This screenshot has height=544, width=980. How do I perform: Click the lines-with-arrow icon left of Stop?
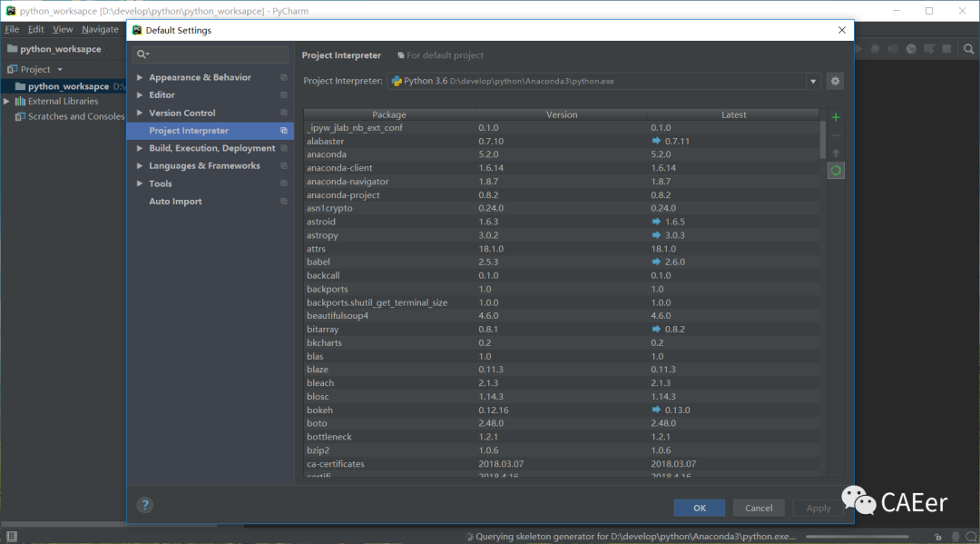(929, 49)
